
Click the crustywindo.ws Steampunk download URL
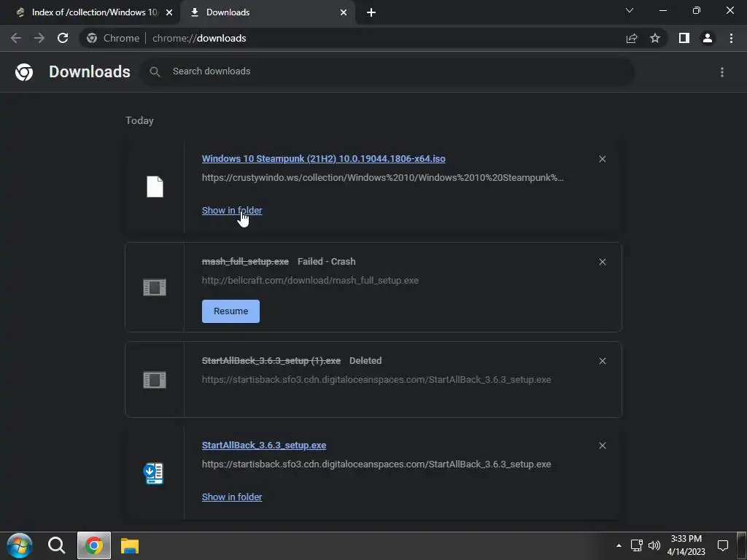coord(382,178)
